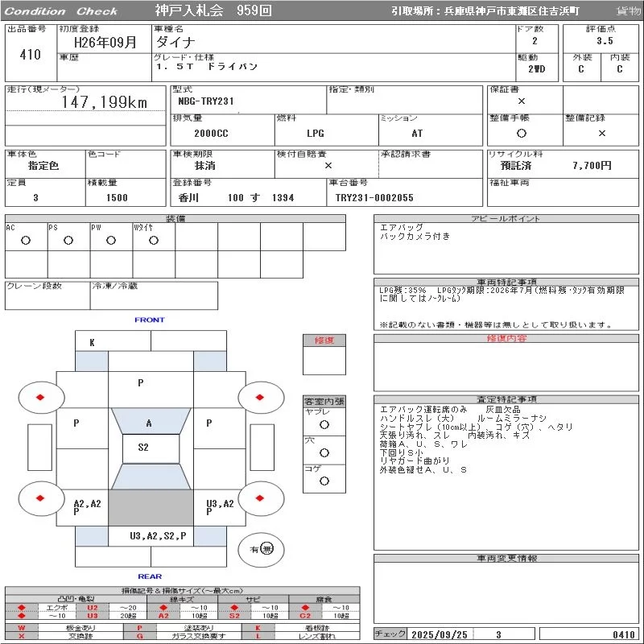Click the lot number 410
The width and height of the screenshot is (644, 644).
point(31,54)
